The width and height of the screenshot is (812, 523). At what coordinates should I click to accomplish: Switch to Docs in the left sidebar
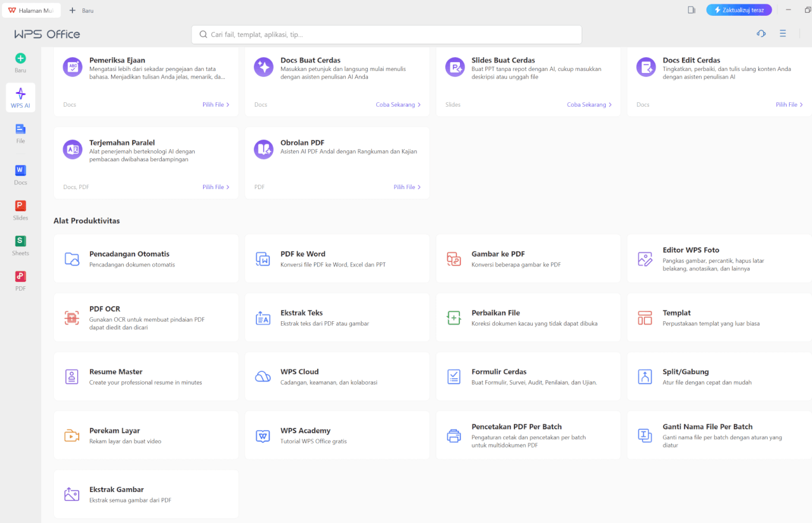click(x=20, y=175)
